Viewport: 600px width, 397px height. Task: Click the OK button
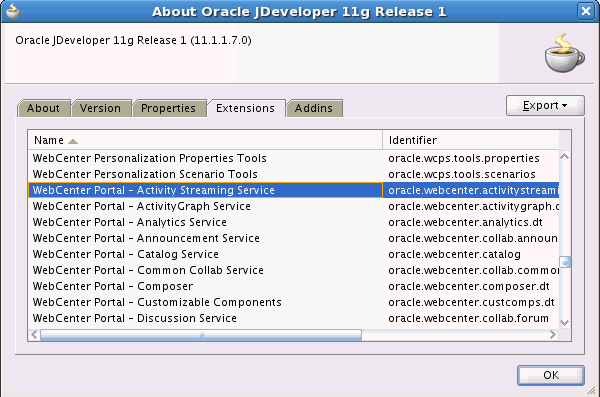551,375
